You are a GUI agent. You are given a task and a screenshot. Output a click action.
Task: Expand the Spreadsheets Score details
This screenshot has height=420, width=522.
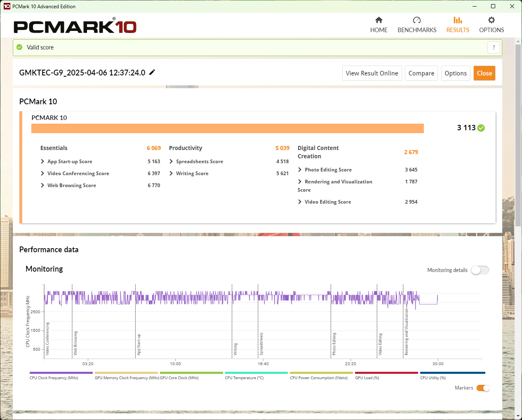tap(171, 162)
